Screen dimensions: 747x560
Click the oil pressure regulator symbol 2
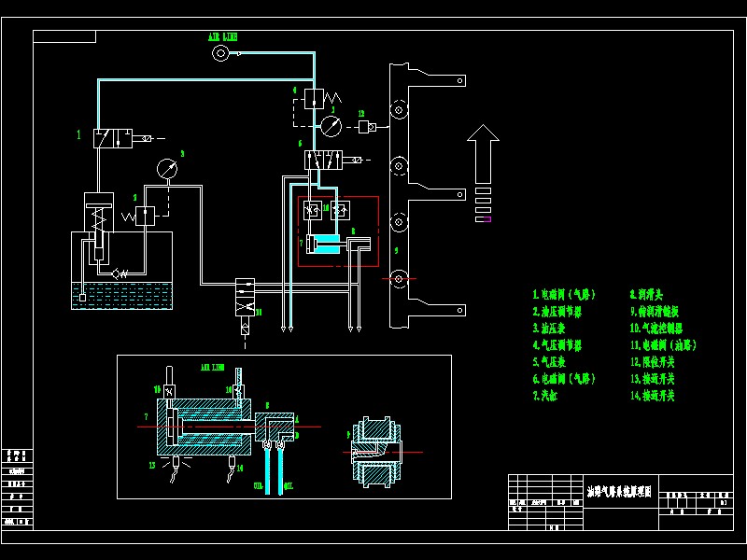(x=147, y=216)
